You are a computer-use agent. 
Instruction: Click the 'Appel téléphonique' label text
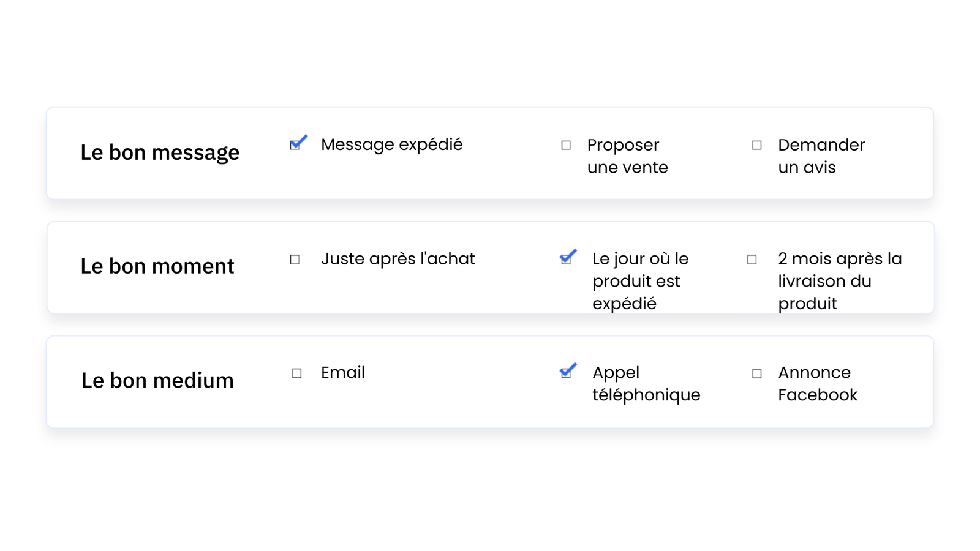click(646, 384)
